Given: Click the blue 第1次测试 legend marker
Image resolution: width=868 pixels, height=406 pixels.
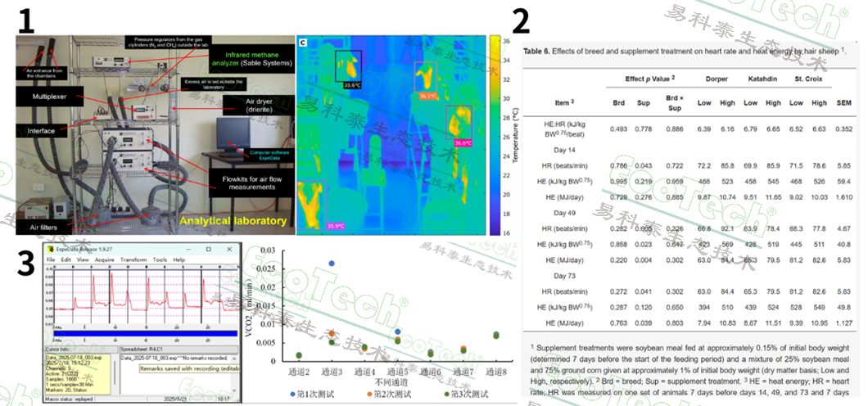Looking at the screenshot, I should point(292,394).
